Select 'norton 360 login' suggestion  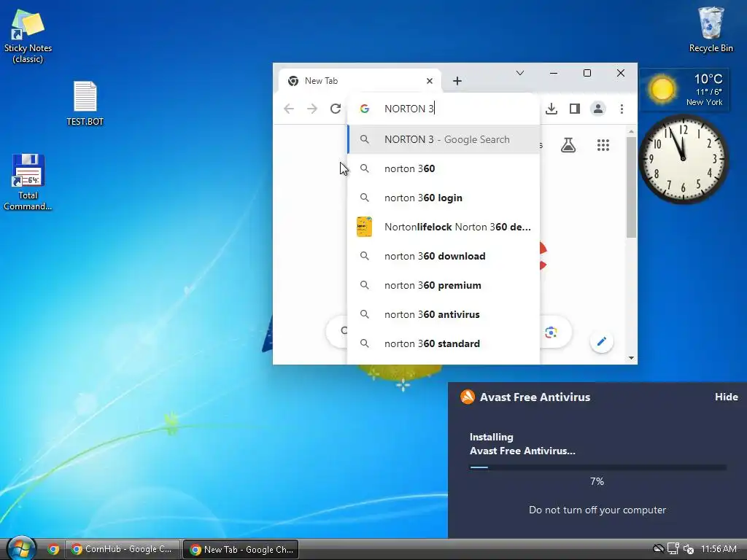point(444,198)
